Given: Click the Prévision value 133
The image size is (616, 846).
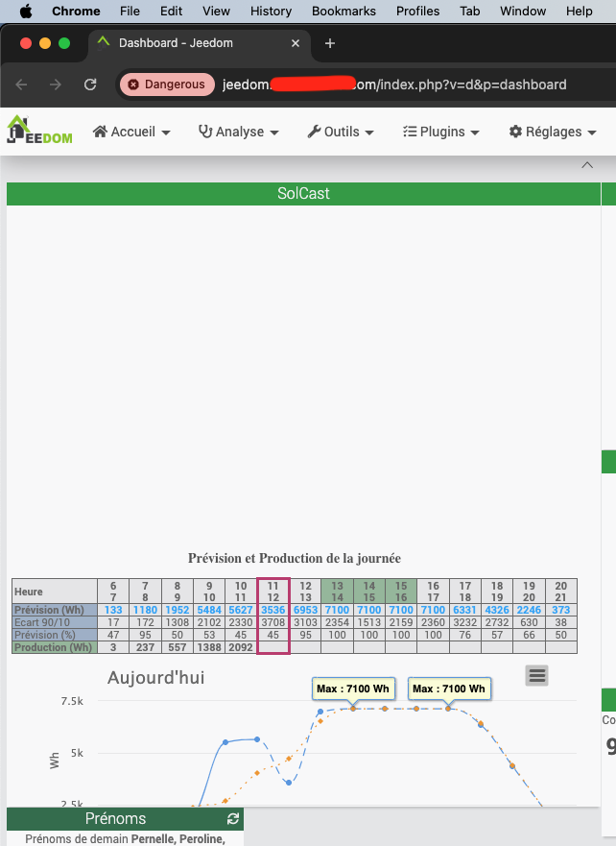Looking at the screenshot, I should [x=113, y=610].
